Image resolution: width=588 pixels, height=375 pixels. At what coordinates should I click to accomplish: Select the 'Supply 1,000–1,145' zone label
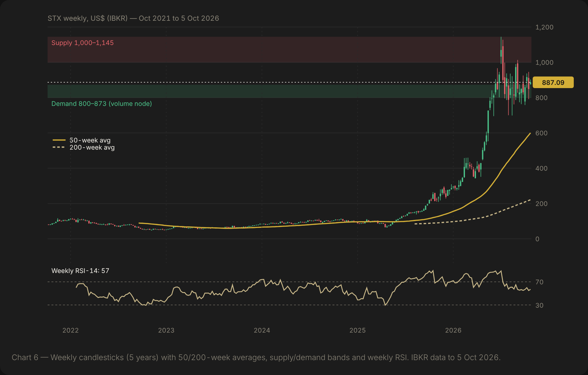pyautogui.click(x=83, y=43)
